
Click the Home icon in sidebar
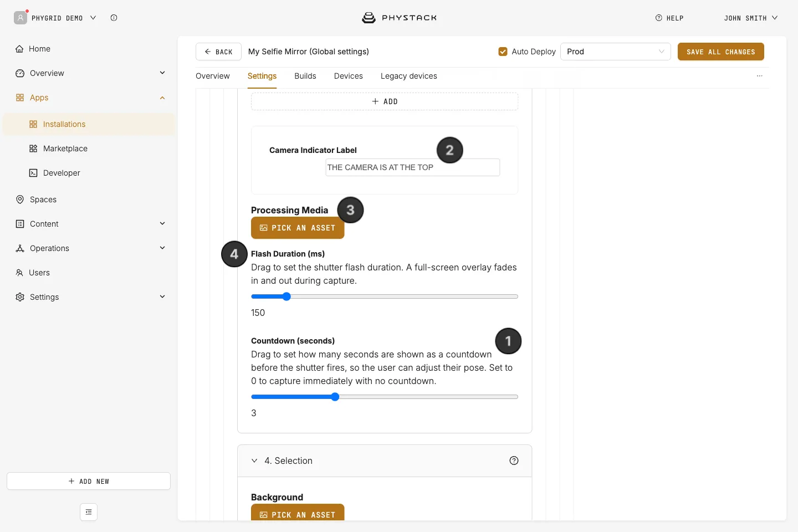click(x=19, y=49)
